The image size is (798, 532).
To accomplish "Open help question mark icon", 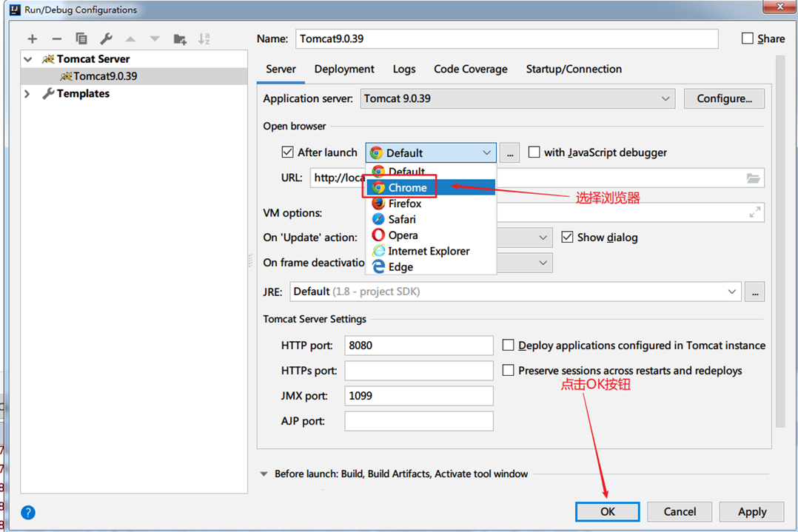I will pyautogui.click(x=28, y=512).
